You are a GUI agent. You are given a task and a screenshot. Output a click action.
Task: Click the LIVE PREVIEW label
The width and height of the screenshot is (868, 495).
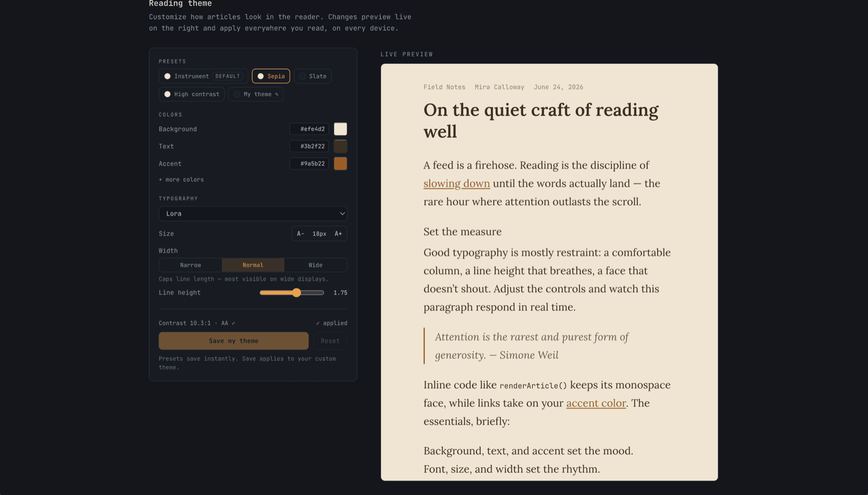click(407, 54)
